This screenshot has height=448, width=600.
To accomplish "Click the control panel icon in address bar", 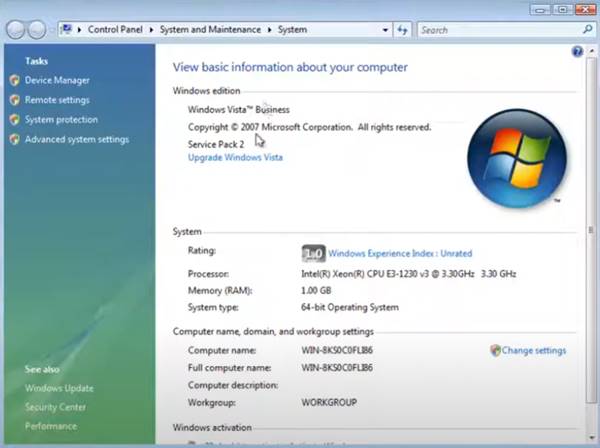I will 67,29.
